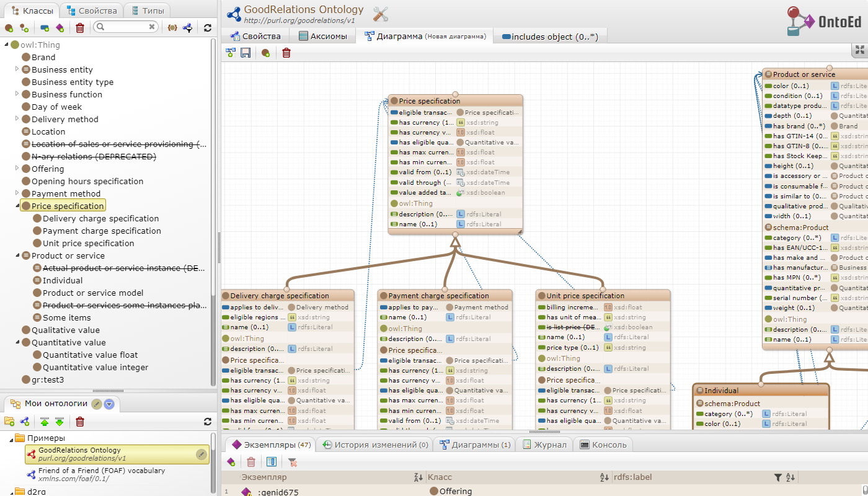This screenshot has height=496, width=868.
Task: Delete the selected class with the trash icon
Action: [80, 28]
